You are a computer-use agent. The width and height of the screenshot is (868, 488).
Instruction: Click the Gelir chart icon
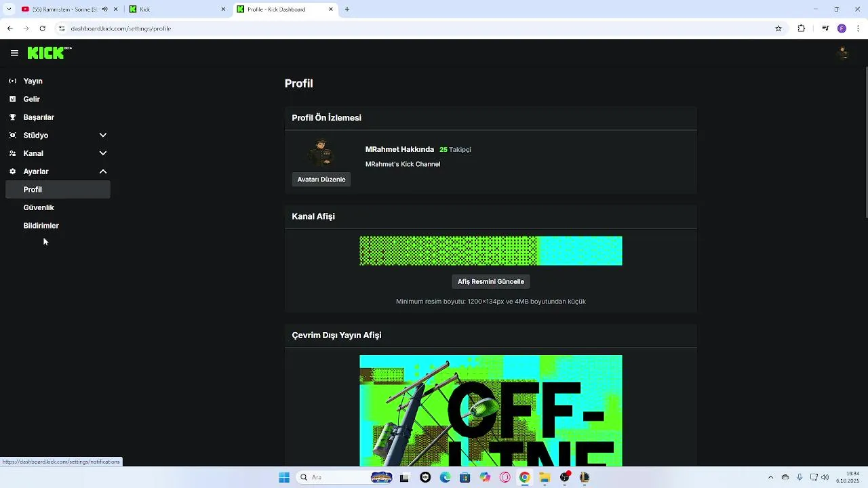[x=12, y=99]
